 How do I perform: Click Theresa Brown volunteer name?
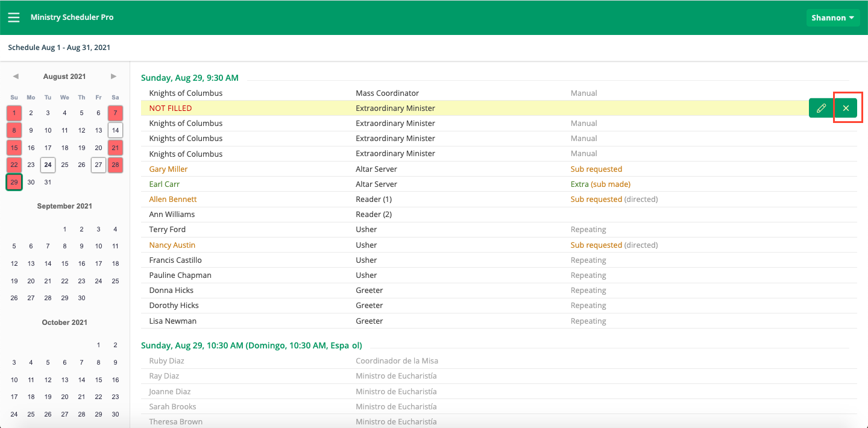[175, 421]
